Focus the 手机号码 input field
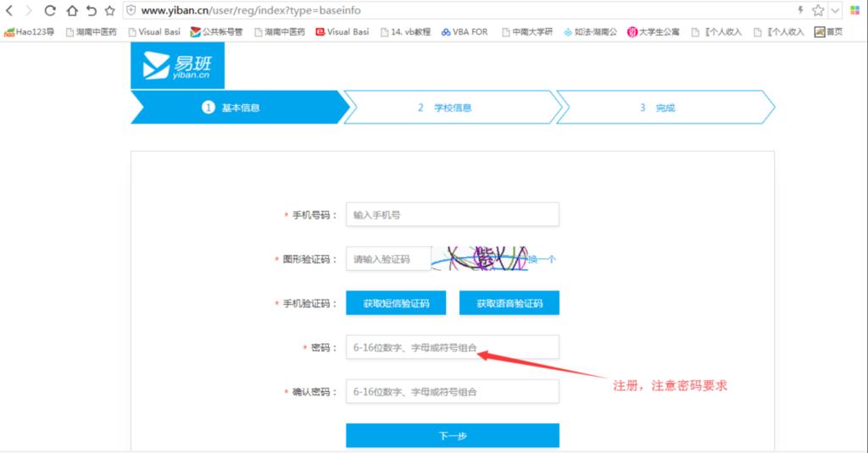This screenshot has height=453, width=868. click(452, 215)
